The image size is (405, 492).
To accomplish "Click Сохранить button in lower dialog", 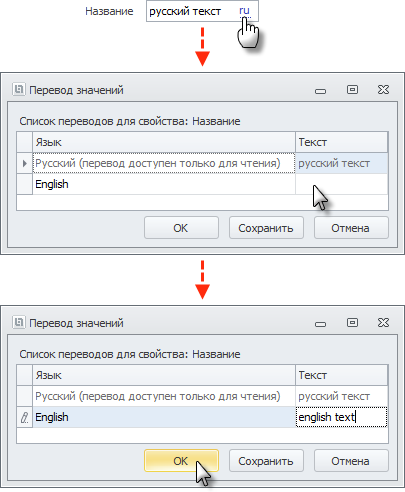I will pyautogui.click(x=266, y=461).
